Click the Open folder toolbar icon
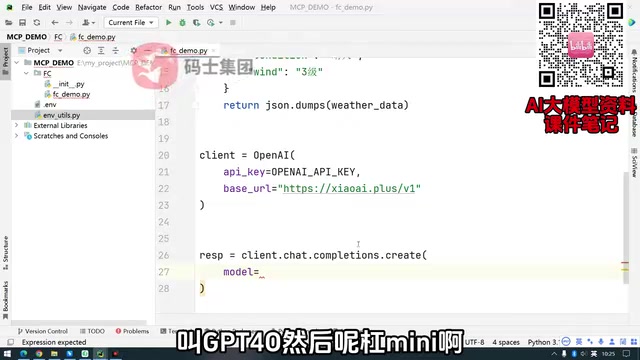The height and width of the screenshot is (360, 640). tap(9, 22)
